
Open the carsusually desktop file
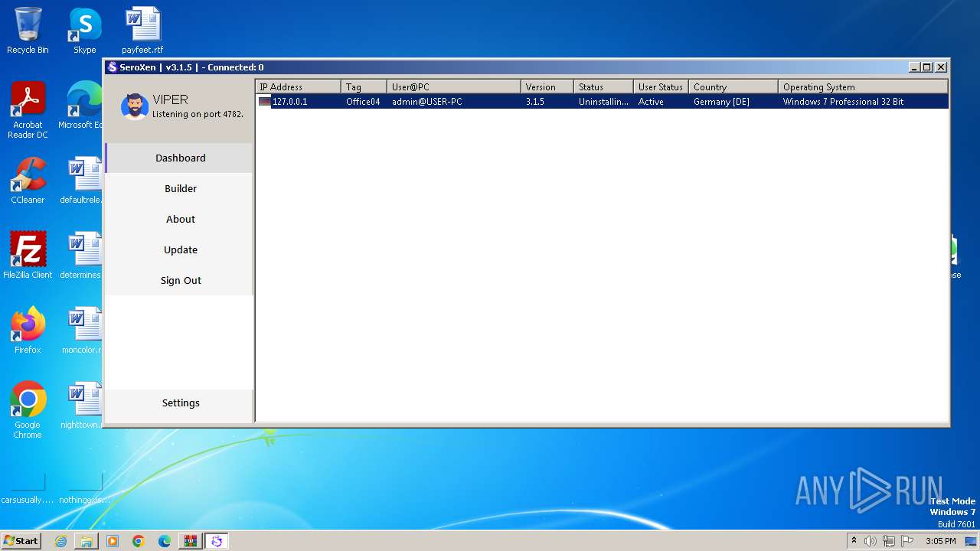28,488
